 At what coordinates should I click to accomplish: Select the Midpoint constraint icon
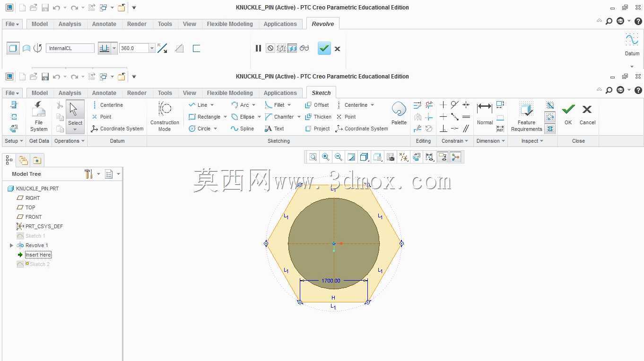(454, 116)
